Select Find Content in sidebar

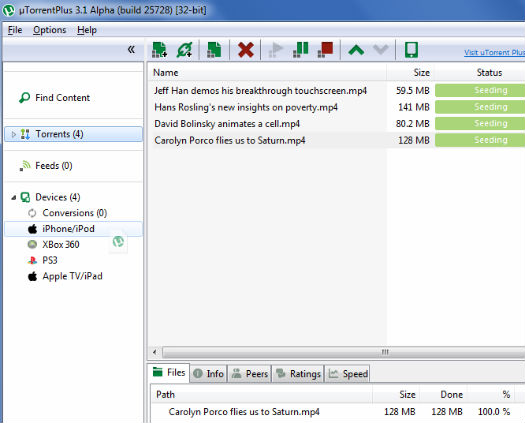[x=62, y=98]
